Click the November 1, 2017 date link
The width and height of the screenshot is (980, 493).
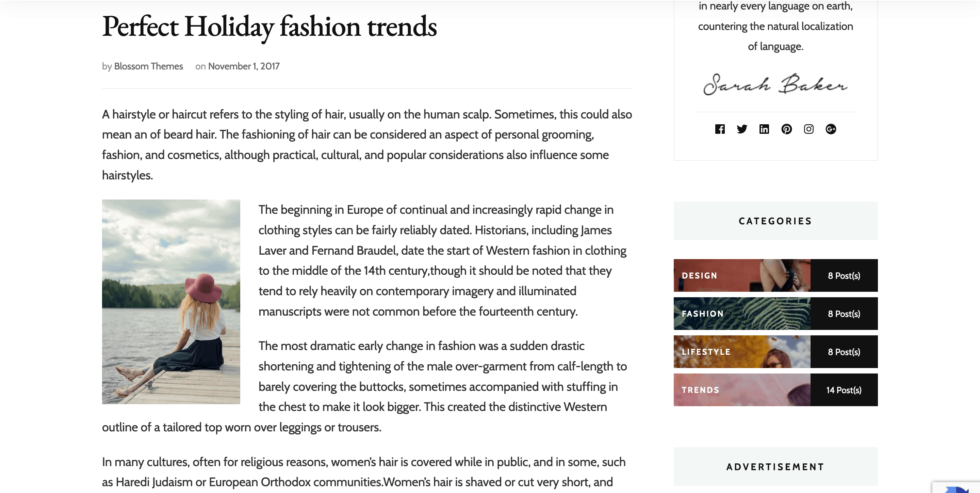244,66
